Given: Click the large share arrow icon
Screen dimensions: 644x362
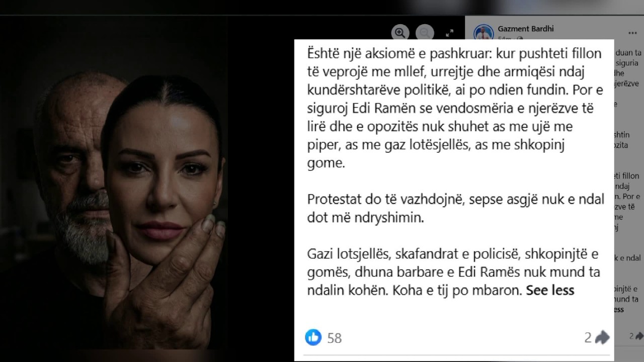Looking at the screenshot, I should [x=602, y=337].
